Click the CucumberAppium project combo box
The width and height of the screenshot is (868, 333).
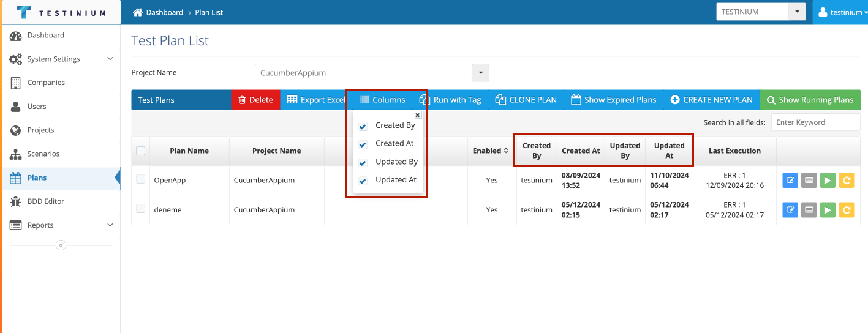372,73
